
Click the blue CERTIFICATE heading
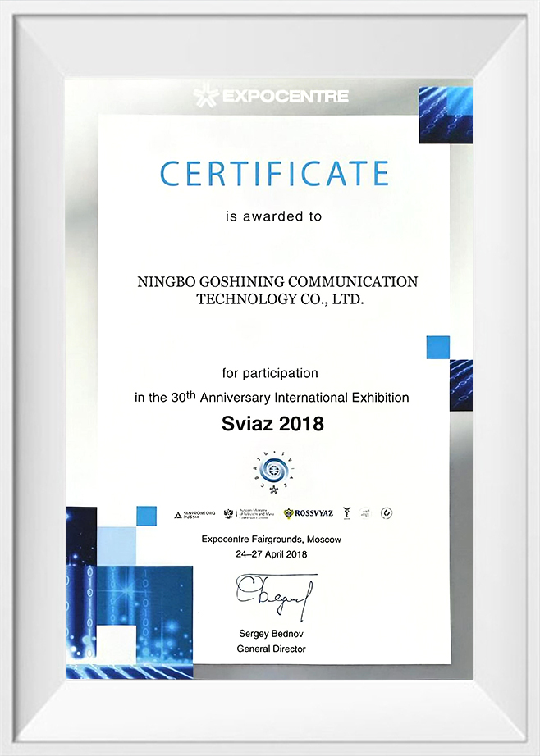pos(274,174)
